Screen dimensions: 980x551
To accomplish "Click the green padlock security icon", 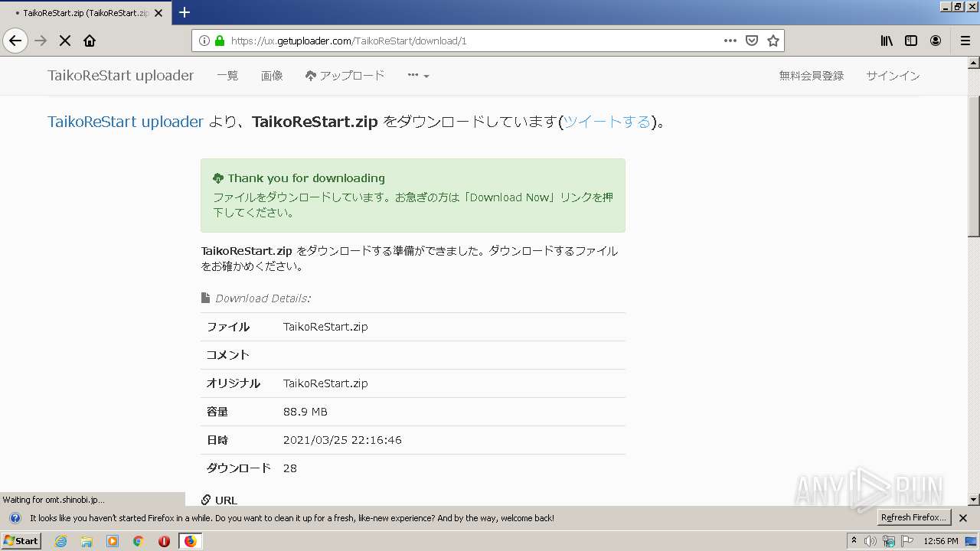I will coord(220,41).
